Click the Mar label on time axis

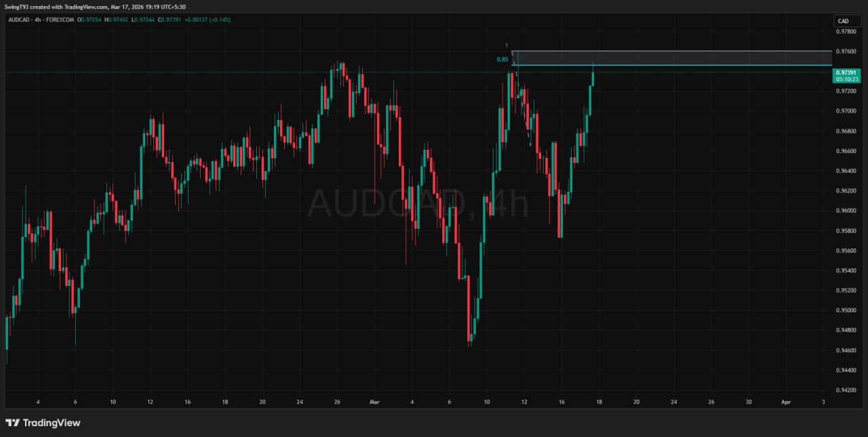pos(374,402)
